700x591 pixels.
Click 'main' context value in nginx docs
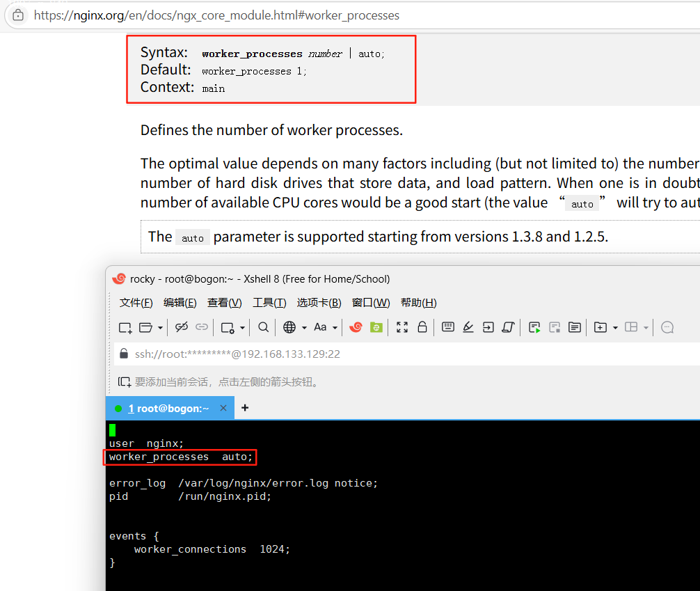pos(214,89)
